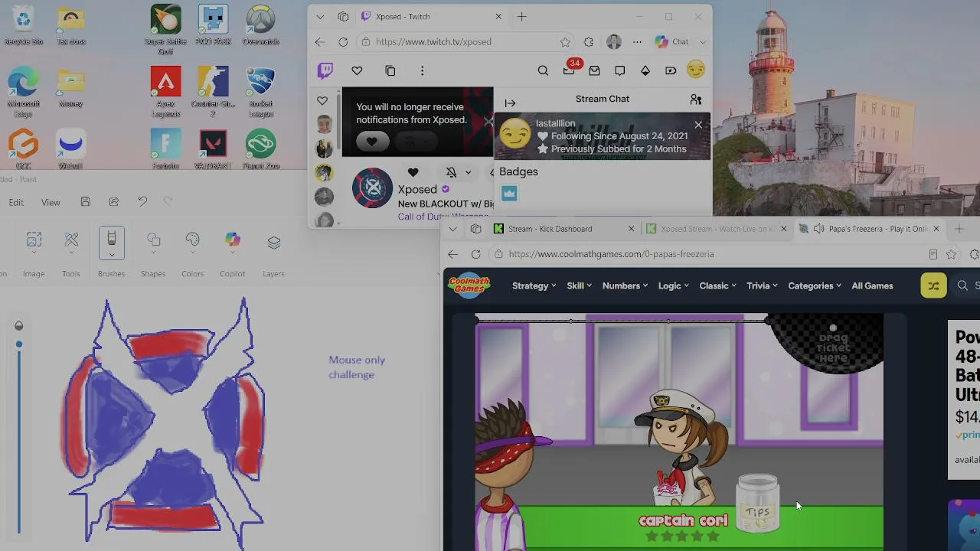Open new tab in the Coolmath window
Screen dimensions: 980x551
tap(958, 229)
